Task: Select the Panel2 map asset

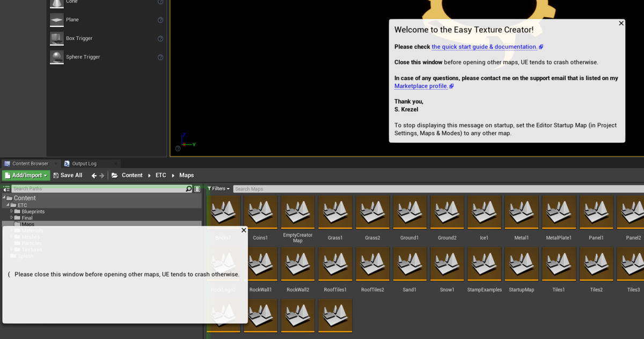Action: 631,218
